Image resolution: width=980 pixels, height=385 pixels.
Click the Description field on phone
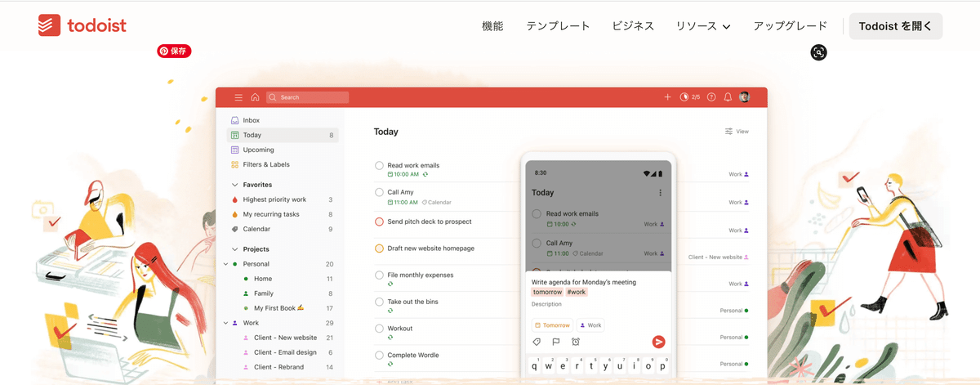[546, 304]
